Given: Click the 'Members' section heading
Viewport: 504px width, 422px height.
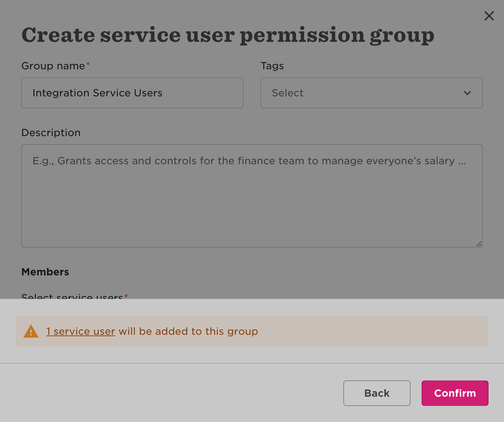Looking at the screenshot, I should (x=45, y=272).
